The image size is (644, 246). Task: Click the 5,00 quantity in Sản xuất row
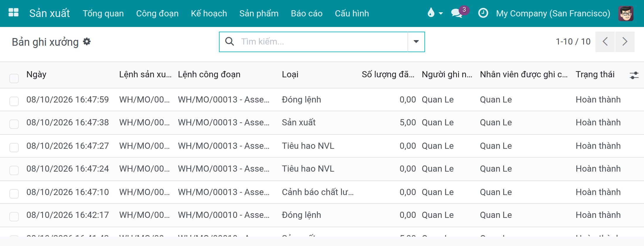pos(407,122)
